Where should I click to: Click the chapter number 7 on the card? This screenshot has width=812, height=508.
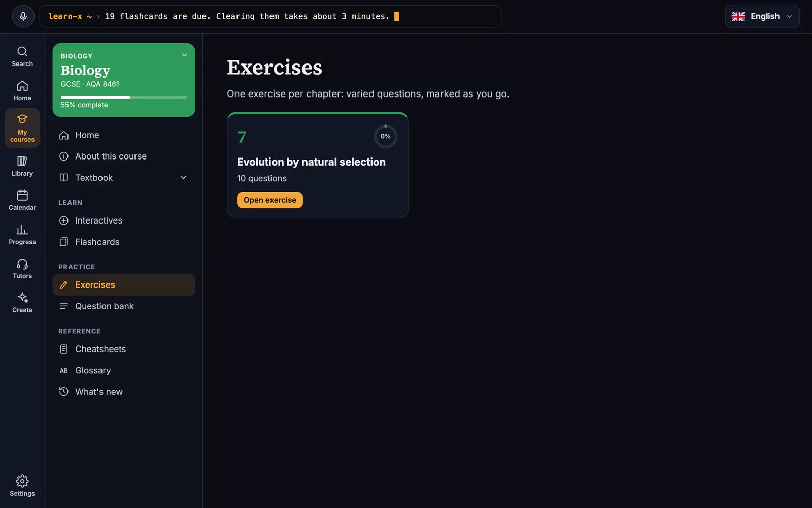tap(242, 137)
